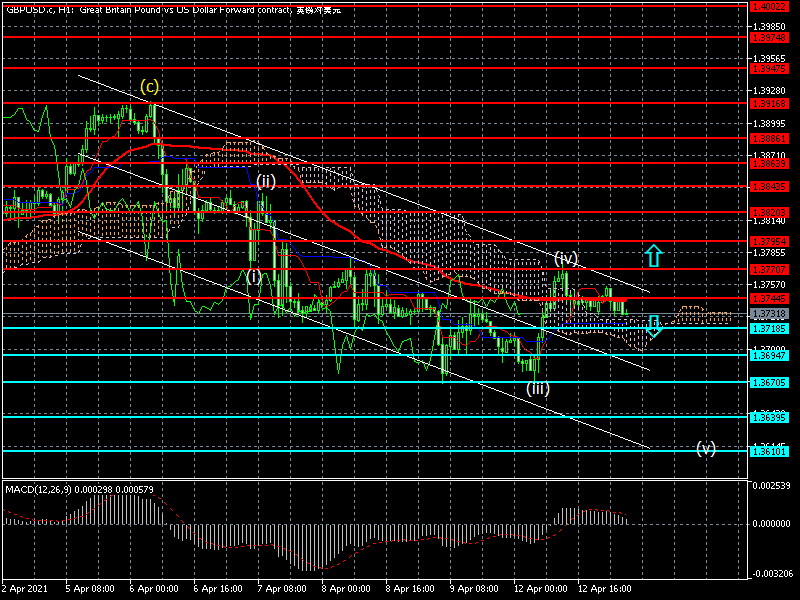The height and width of the screenshot is (600, 800).
Task: Click the 1.37185 cyan price label
Action: 769,329
